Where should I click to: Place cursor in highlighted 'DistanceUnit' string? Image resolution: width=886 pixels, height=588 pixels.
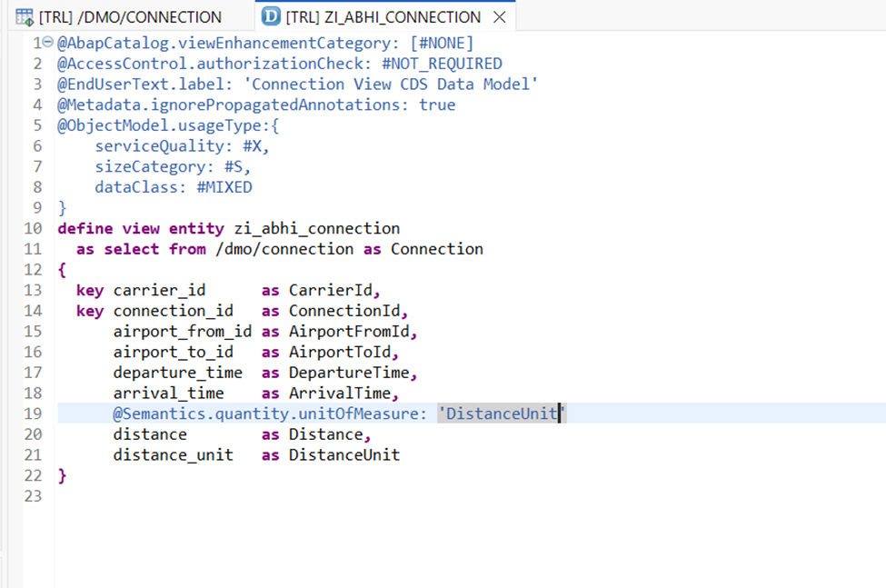coord(500,414)
